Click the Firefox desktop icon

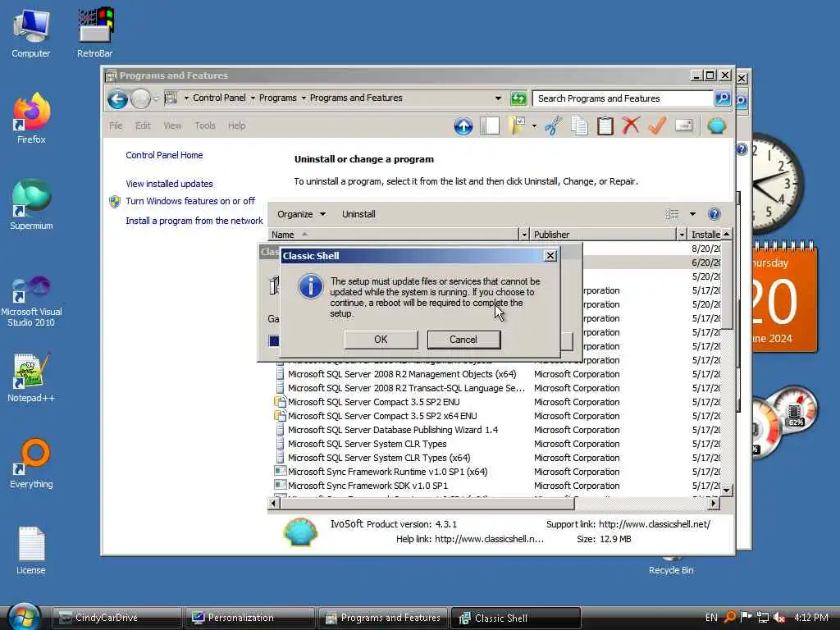pos(31,119)
